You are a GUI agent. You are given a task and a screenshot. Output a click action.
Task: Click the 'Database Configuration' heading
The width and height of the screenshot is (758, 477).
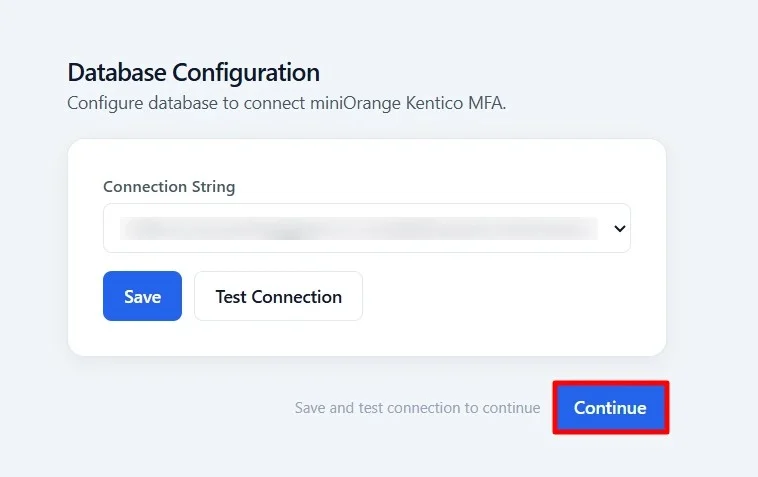click(x=193, y=72)
